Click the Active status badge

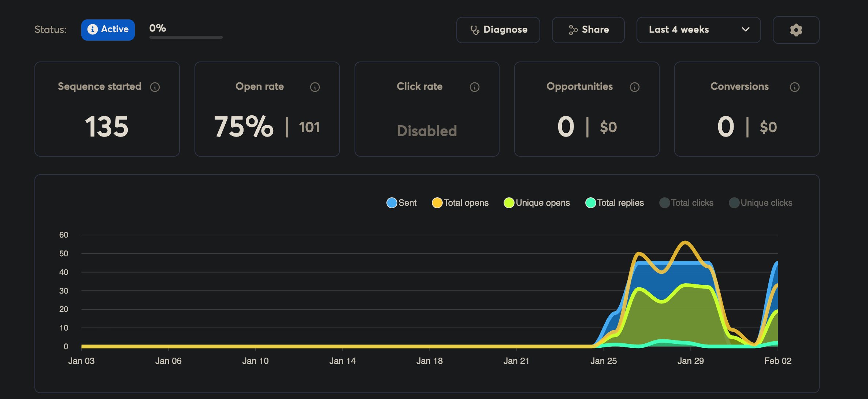108,30
